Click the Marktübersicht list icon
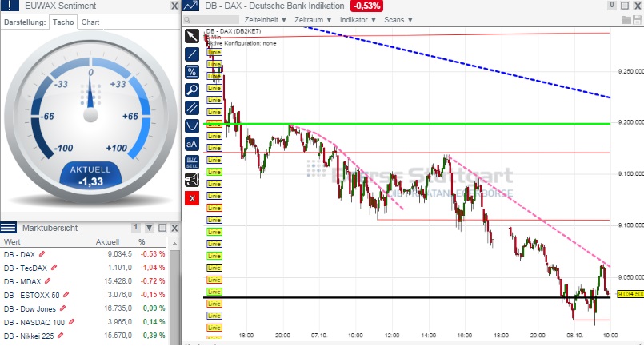This screenshot has width=644, height=354. coord(9,228)
